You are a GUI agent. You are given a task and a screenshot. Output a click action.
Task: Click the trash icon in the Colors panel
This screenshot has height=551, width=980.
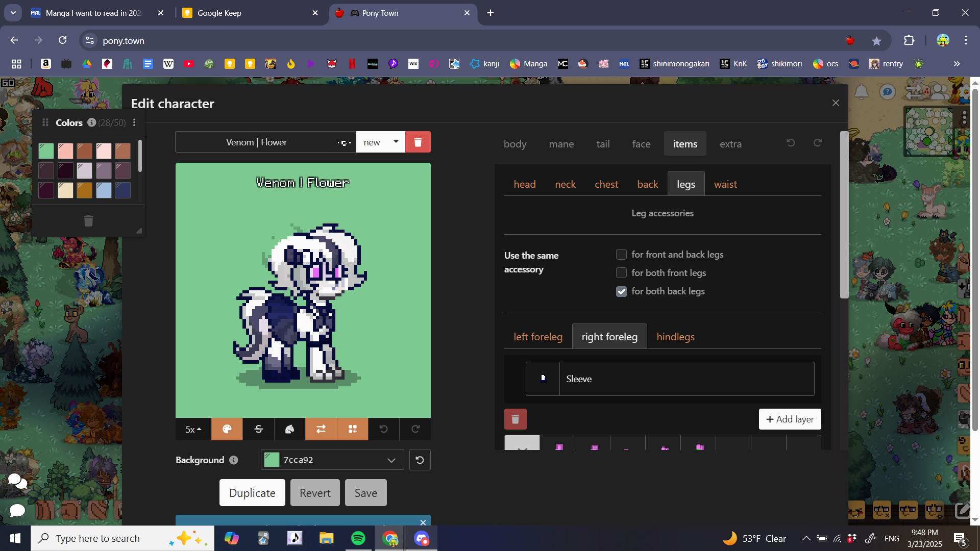88,221
